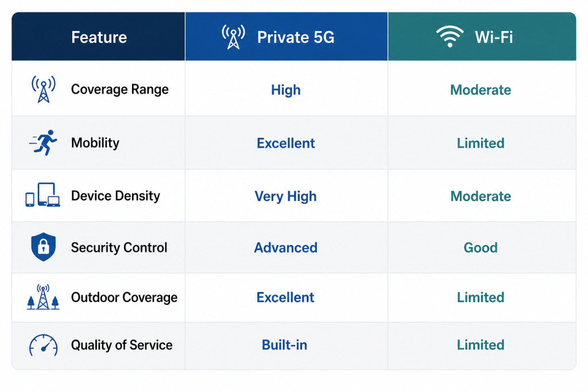Click the Wi-Fi signal icon in header
Screen dimensions: 588x392
click(450, 36)
